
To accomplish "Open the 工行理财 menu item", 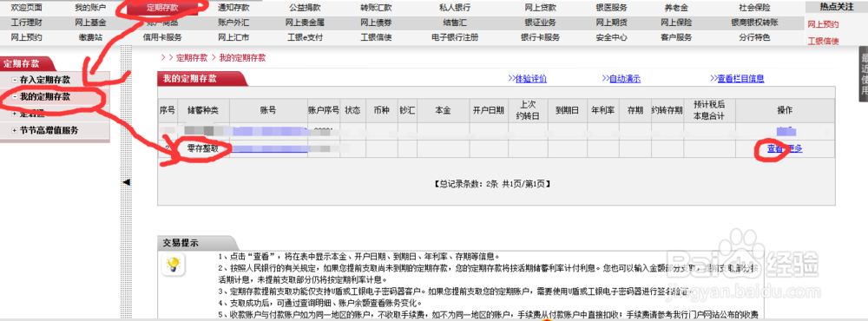I will pos(27,23).
